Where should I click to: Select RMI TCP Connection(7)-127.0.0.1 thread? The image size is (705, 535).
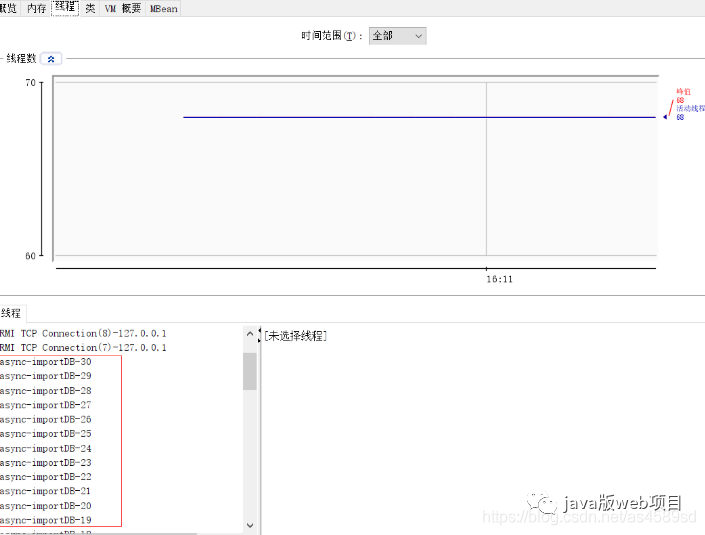click(x=83, y=348)
